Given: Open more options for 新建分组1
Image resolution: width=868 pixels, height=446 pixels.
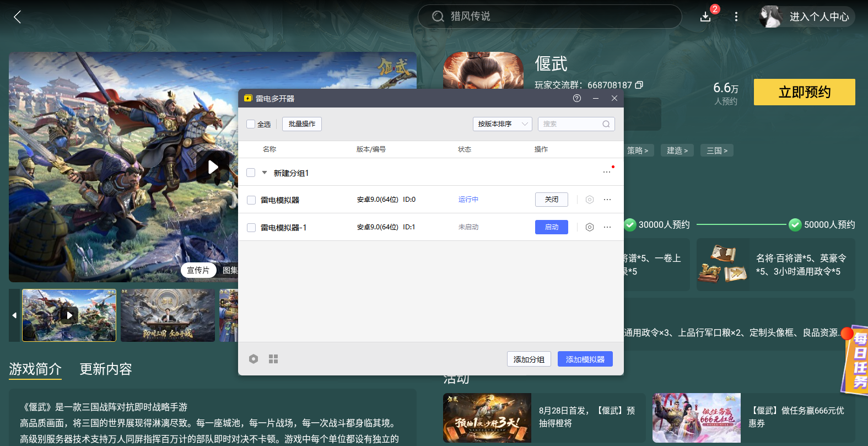Looking at the screenshot, I should coord(607,172).
